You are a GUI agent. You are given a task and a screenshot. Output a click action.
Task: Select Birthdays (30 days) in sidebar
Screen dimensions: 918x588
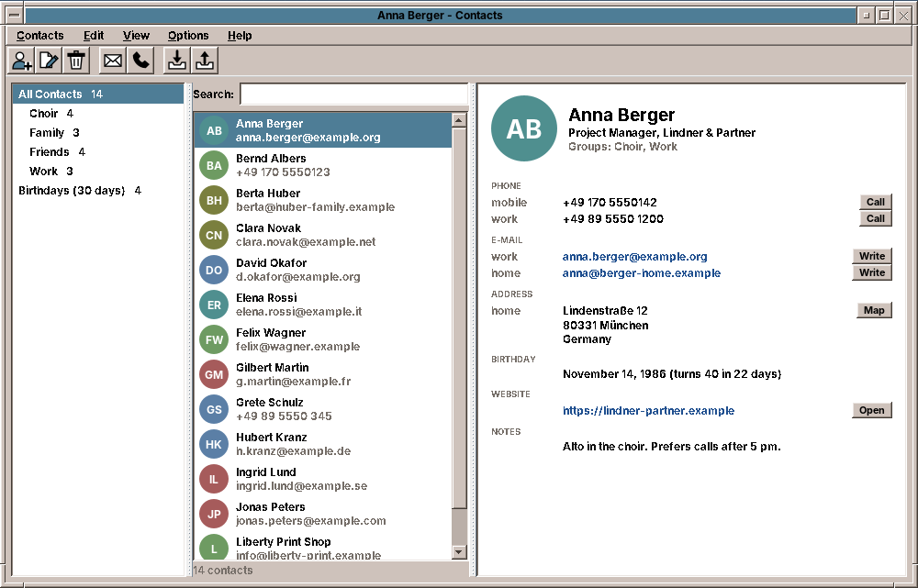coord(98,191)
